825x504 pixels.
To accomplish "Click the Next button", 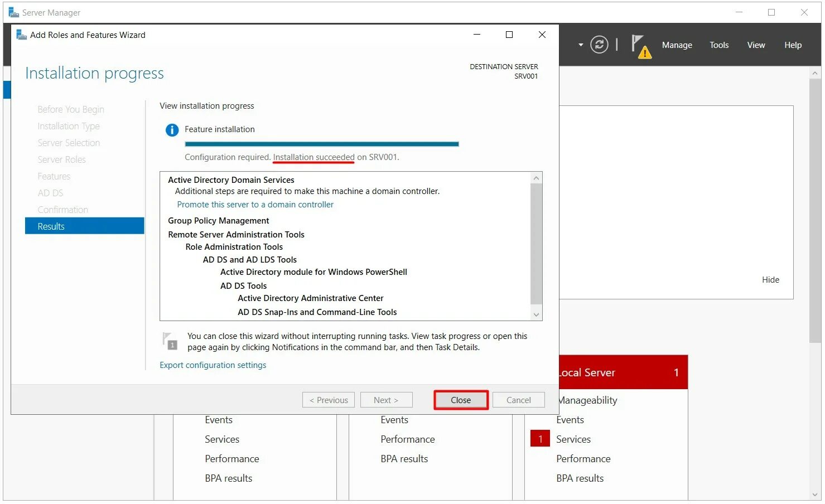I will point(386,400).
